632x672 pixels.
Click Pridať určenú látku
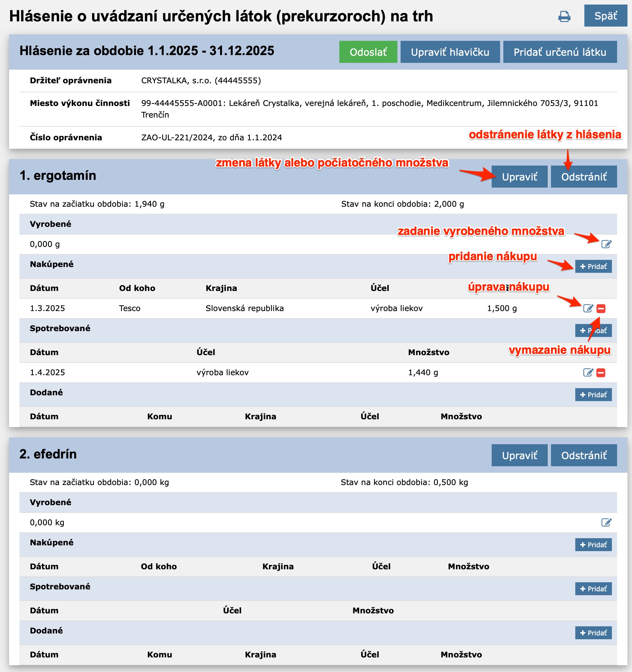(x=560, y=52)
